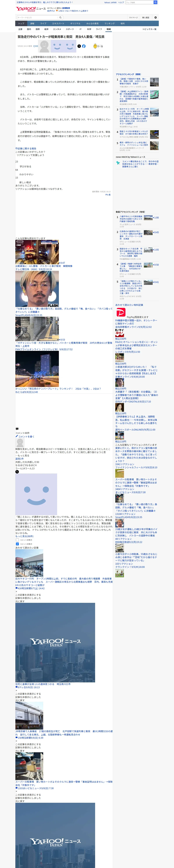Click the blue web search button
The height and width of the screenshot is (868, 174).
point(155,2)
